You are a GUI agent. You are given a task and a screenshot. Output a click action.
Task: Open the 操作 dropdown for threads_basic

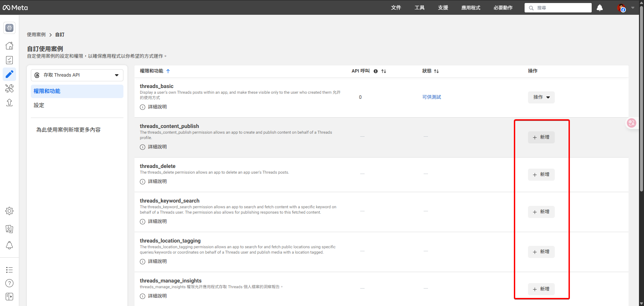(541, 97)
